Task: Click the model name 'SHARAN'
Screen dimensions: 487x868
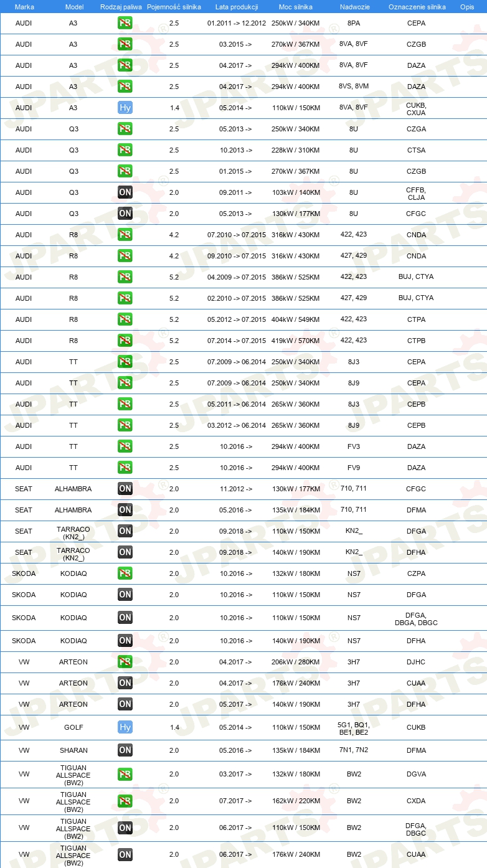Action: (x=73, y=750)
